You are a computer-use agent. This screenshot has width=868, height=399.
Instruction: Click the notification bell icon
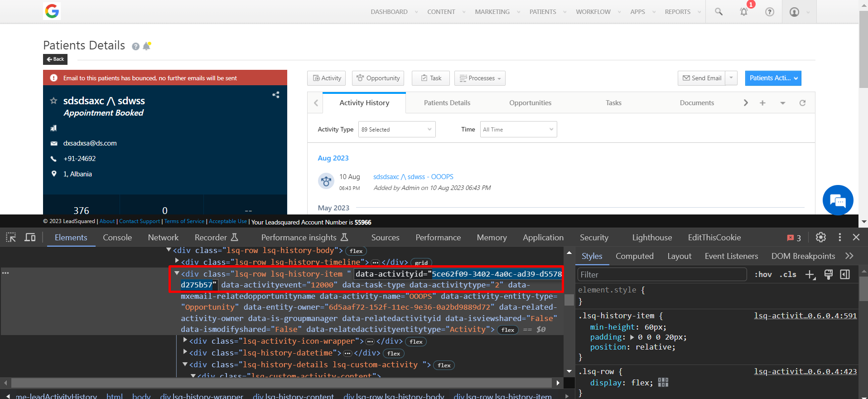pyautogui.click(x=743, y=12)
